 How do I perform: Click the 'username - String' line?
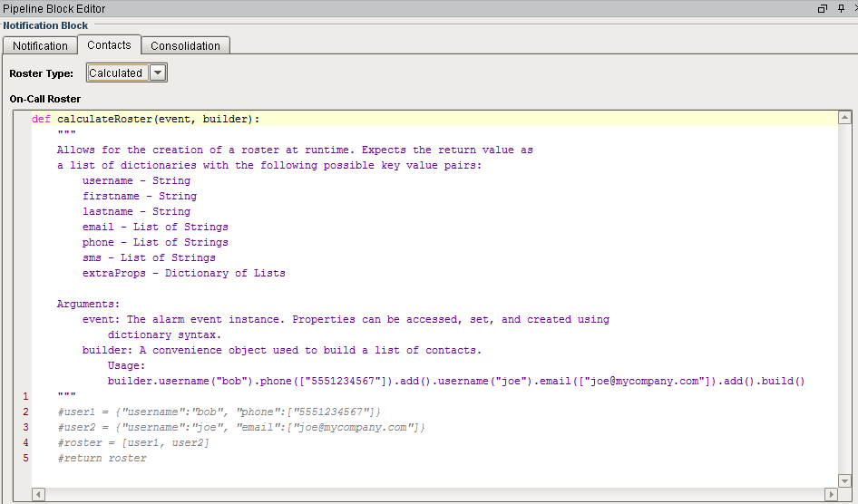(x=136, y=180)
